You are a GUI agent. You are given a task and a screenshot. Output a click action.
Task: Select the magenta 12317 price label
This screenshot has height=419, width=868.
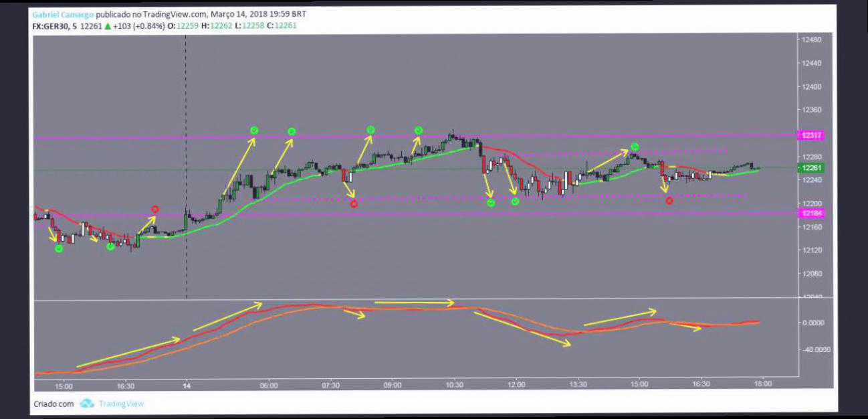[812, 135]
